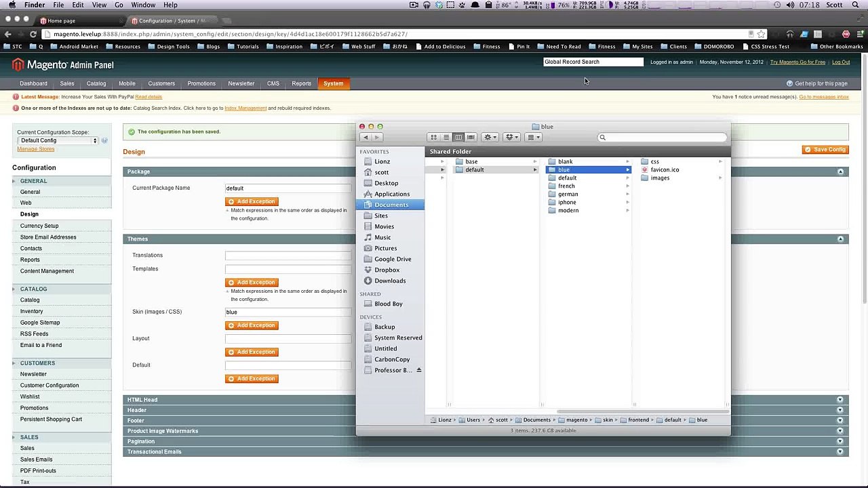The width and height of the screenshot is (868, 488).
Task: Go forward in Finder window
Action: tap(378, 137)
